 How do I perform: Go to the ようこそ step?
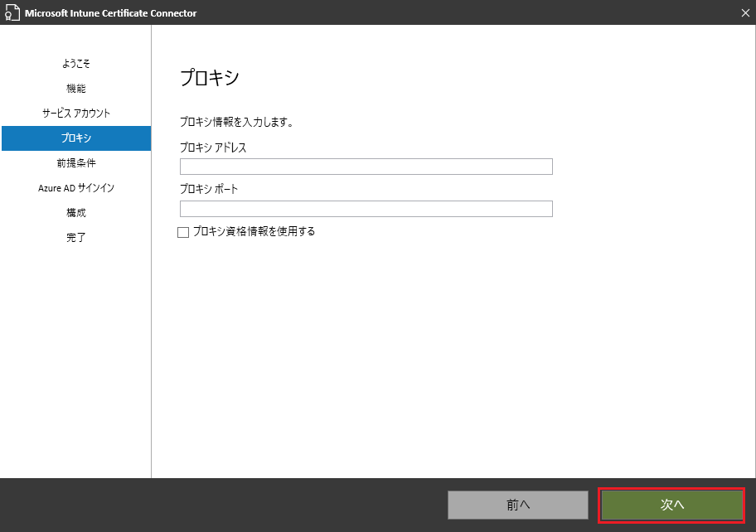76,64
